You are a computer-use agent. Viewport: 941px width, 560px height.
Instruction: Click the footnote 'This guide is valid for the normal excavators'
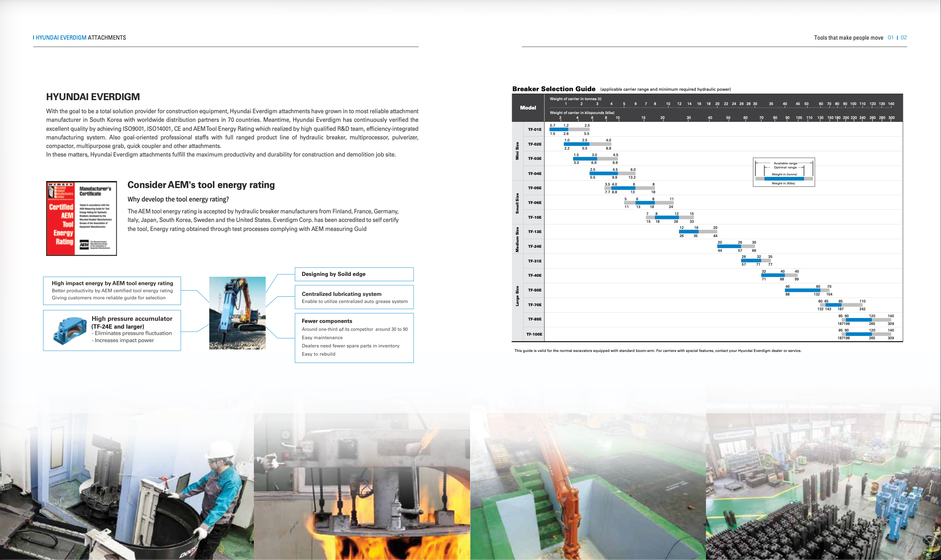point(658,351)
